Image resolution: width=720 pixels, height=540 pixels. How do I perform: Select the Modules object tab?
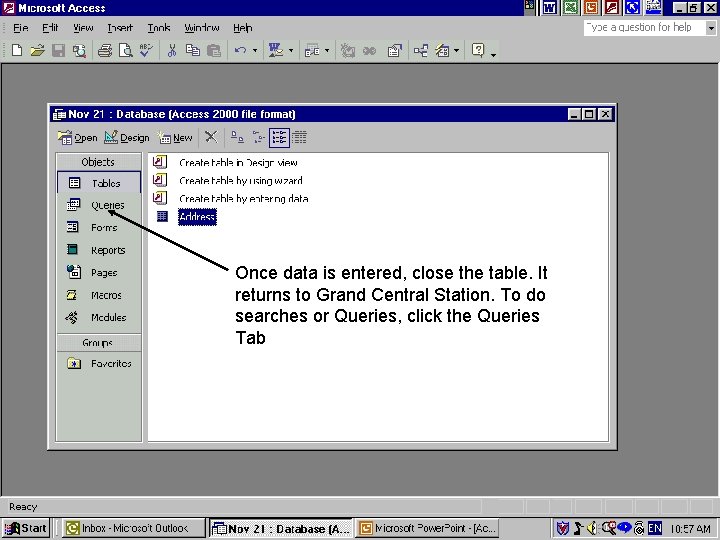pos(99,317)
